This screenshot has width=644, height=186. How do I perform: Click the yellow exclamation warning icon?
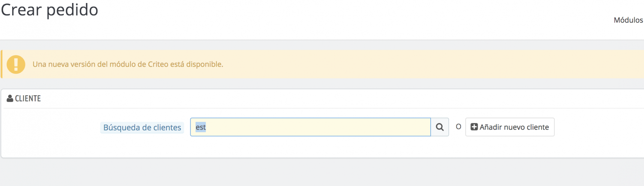click(16, 64)
